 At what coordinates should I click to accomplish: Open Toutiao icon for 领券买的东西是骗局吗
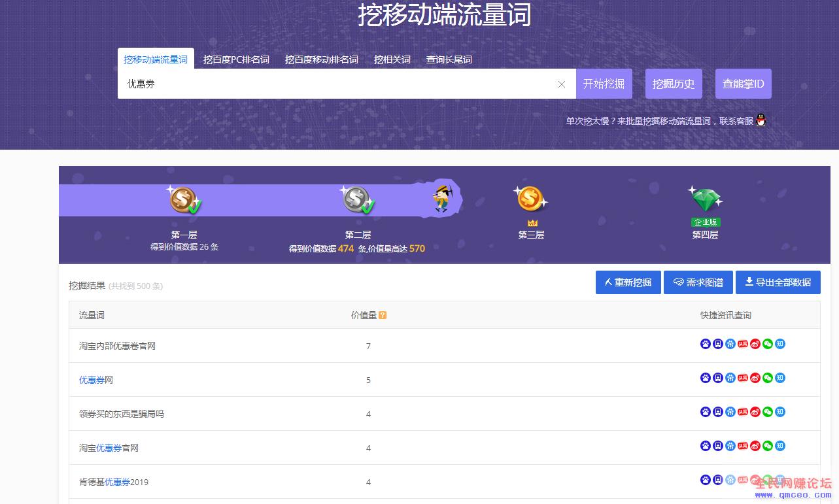click(x=742, y=412)
